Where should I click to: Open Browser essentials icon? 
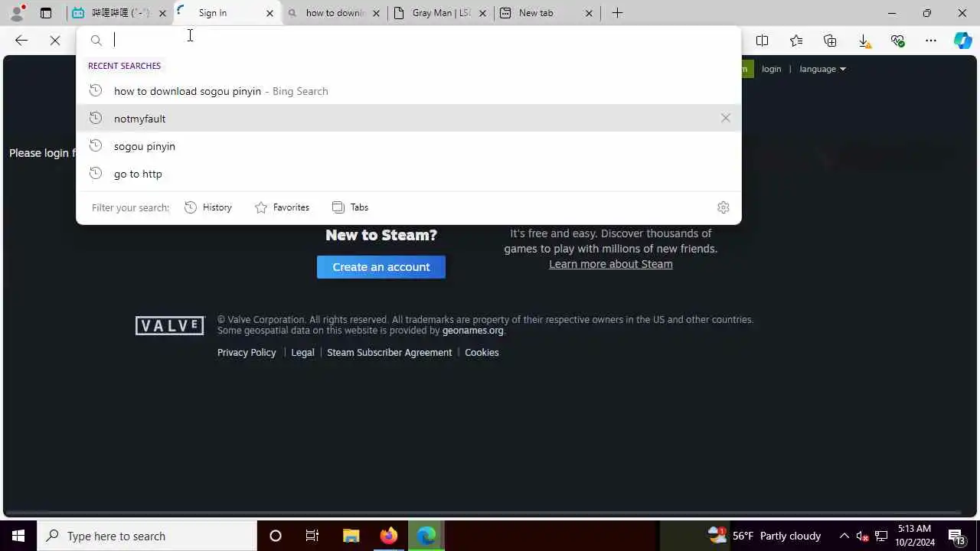897,41
